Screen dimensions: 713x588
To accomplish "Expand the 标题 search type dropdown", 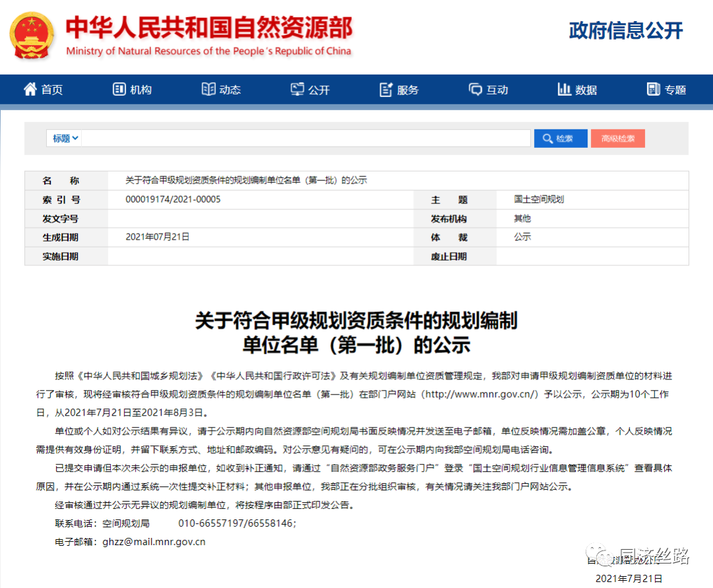I will 64,138.
